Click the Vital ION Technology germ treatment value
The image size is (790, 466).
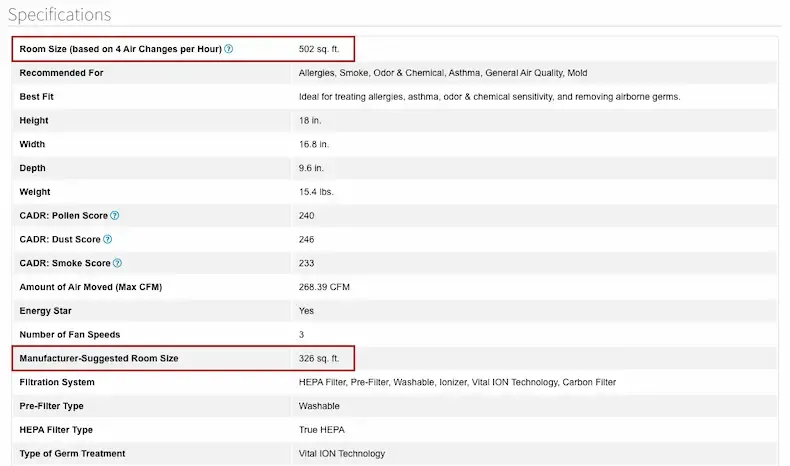[x=342, y=453]
